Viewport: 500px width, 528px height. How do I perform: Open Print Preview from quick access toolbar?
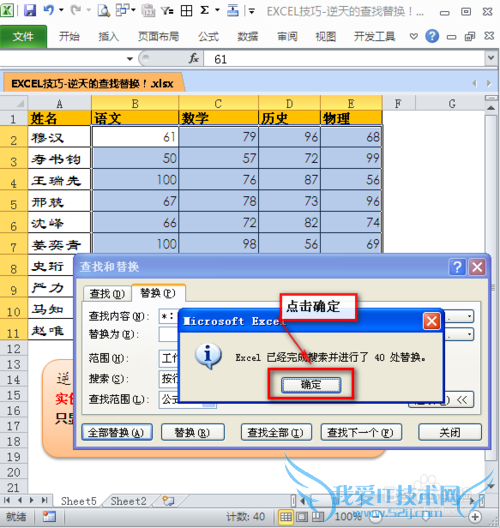104,11
